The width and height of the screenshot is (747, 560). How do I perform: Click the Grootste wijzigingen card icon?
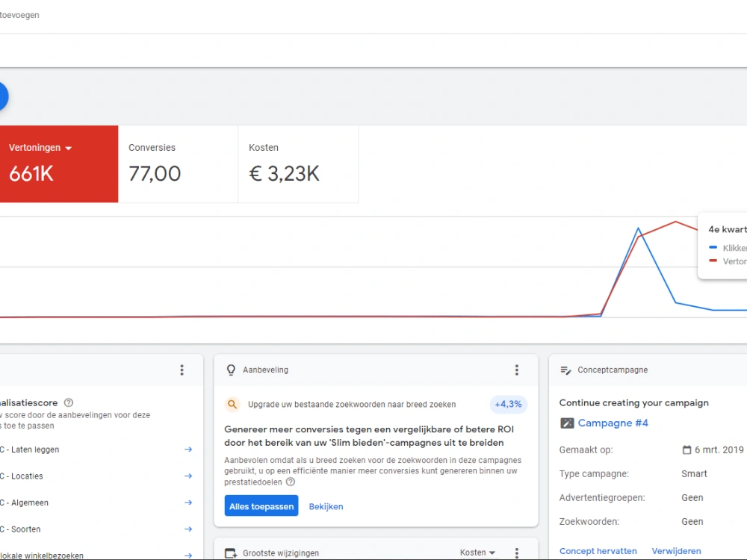pyautogui.click(x=231, y=553)
